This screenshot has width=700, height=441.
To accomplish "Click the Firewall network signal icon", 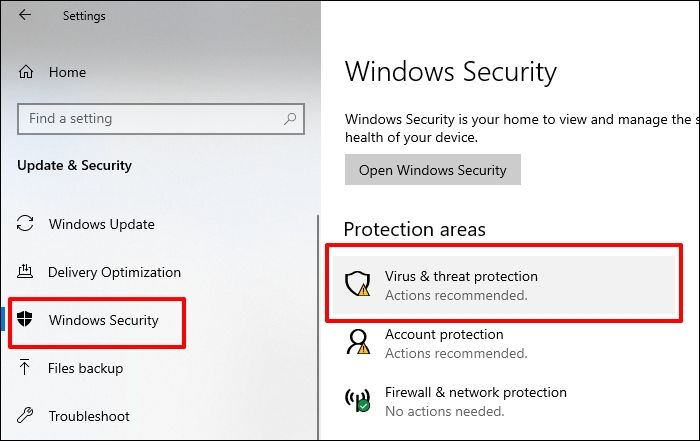I will click(x=358, y=400).
